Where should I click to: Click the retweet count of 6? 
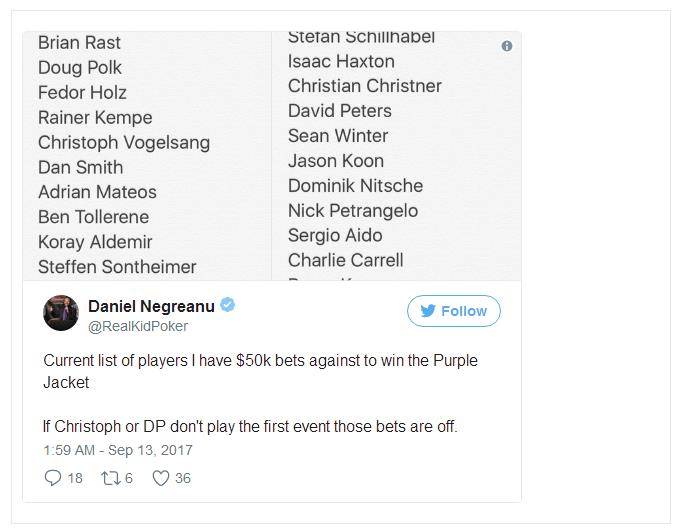tap(129, 478)
